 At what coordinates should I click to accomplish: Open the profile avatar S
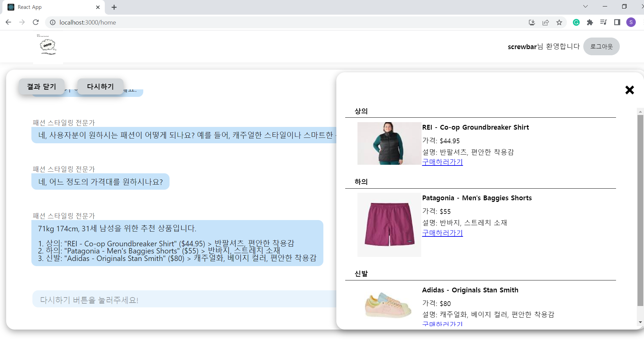[631, 23]
